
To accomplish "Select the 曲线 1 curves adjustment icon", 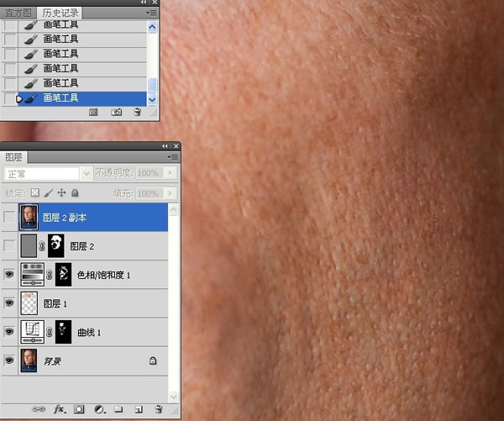I will tap(33, 332).
